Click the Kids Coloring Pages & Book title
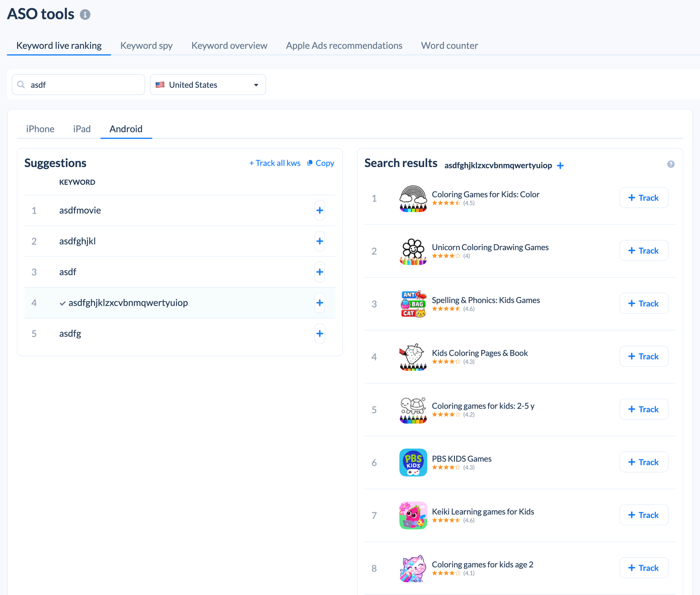The height and width of the screenshot is (595, 700). coord(480,353)
